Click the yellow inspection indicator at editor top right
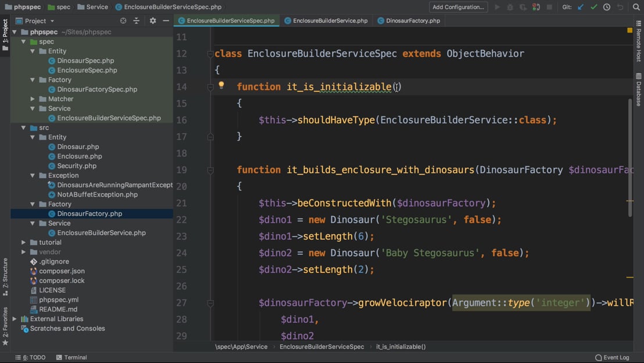Viewport: 644px width, 363px height. [x=629, y=30]
